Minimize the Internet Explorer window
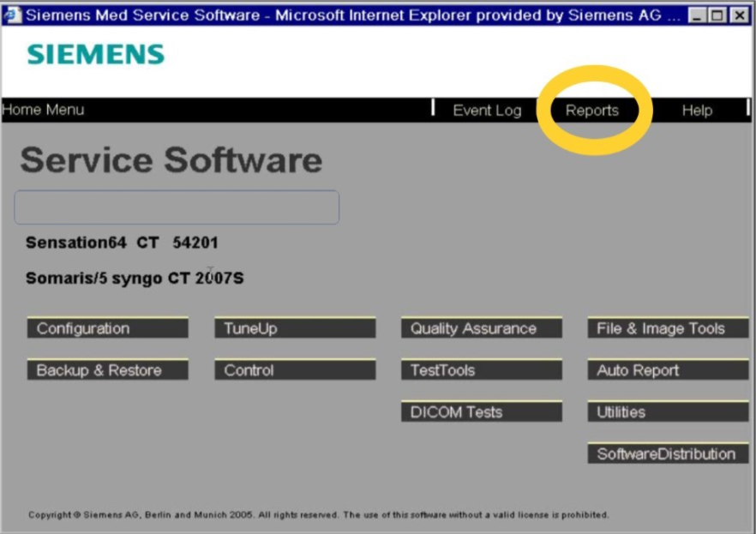 [x=697, y=15]
